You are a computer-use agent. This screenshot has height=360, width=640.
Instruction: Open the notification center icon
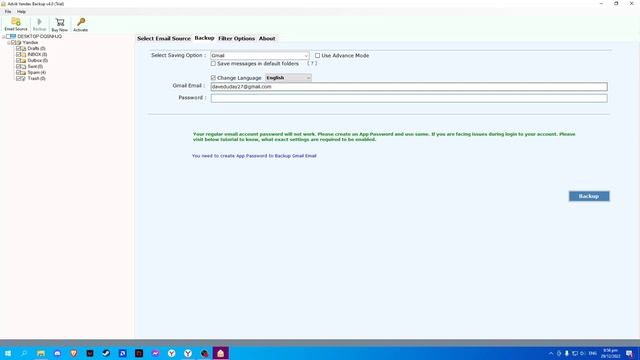(629, 353)
